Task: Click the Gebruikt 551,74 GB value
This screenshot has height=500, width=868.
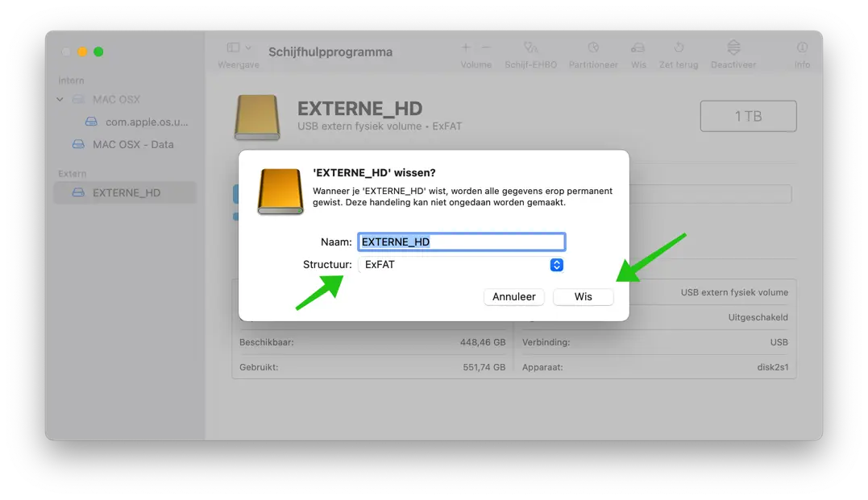Action: click(484, 367)
